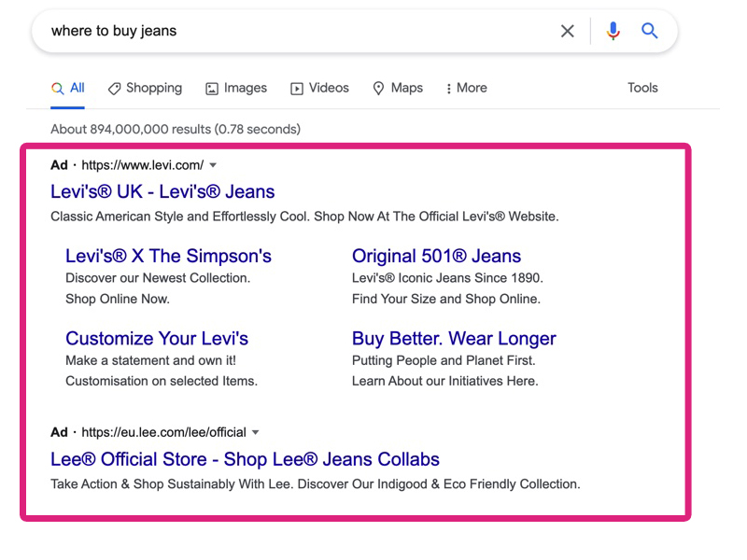The image size is (747, 560).
Task: Click the 'Customisation on selected Items.' text
Action: point(162,381)
